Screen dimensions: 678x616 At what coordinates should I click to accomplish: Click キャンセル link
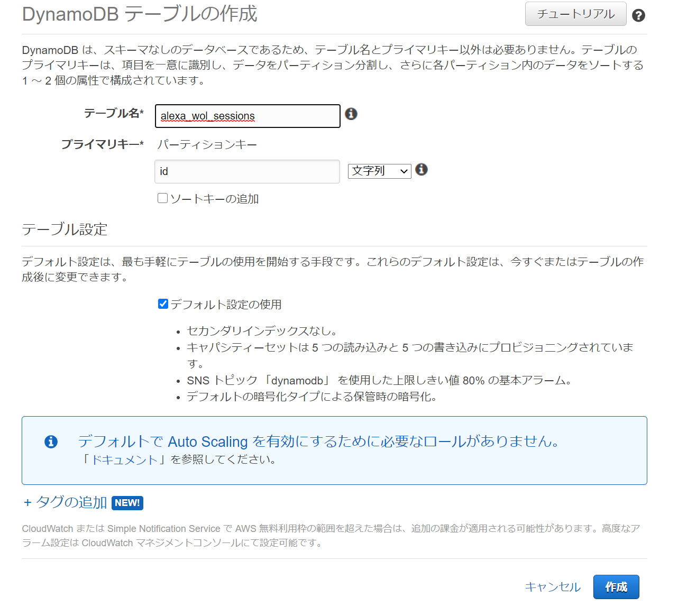553,587
